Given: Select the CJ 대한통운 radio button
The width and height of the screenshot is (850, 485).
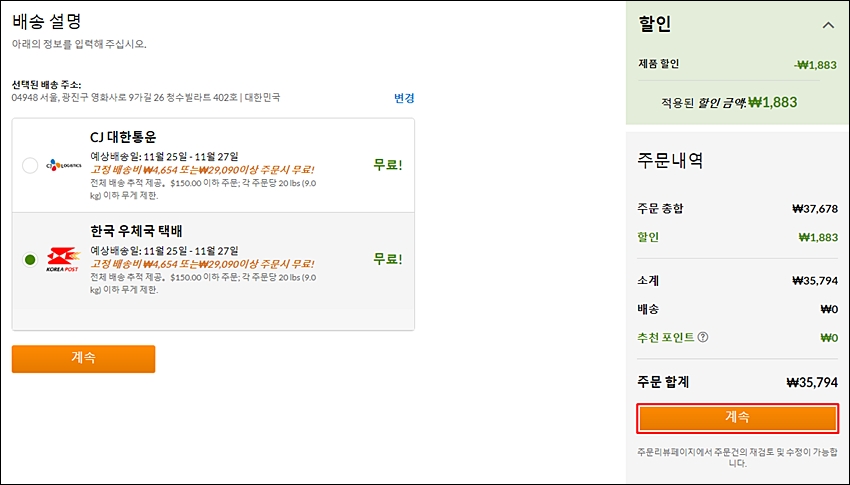Looking at the screenshot, I should [x=30, y=165].
